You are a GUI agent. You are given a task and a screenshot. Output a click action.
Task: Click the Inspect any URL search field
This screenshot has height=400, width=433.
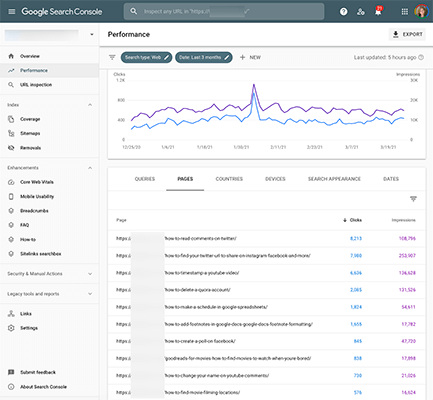[x=224, y=11]
